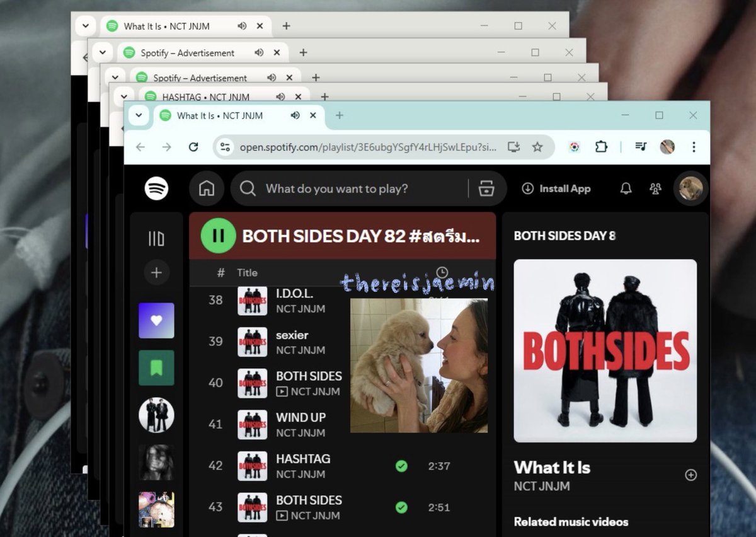756x537 pixels.
Task: Add What It Is to library plus icon
Action: pyautogui.click(x=691, y=475)
